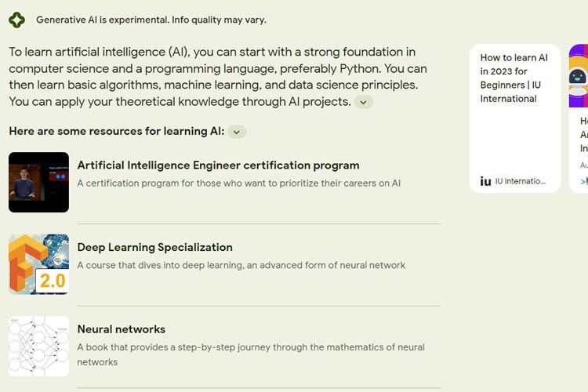This screenshot has width=588, height=392.
Task: Click the partially visible second card title
Action: (x=584, y=134)
